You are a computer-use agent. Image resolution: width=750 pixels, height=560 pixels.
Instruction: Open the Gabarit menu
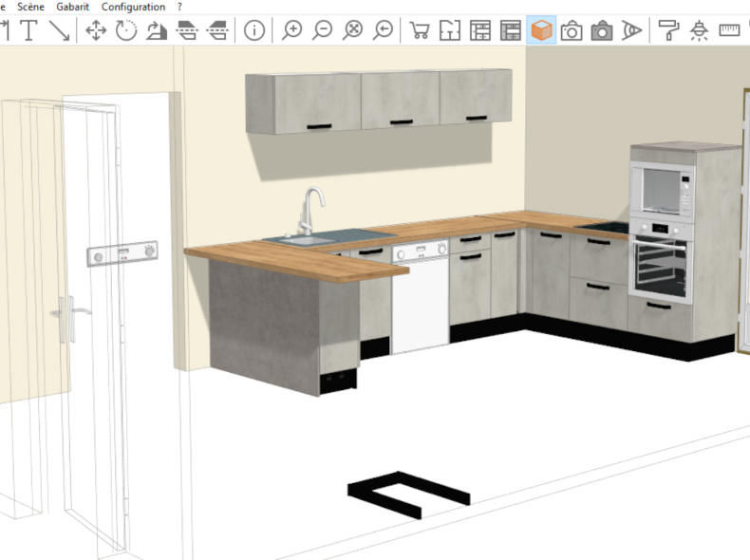[73, 7]
